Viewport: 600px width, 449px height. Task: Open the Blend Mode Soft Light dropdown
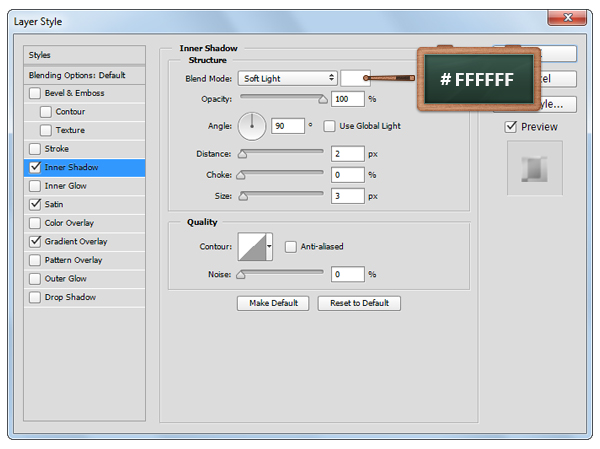pyautogui.click(x=288, y=78)
